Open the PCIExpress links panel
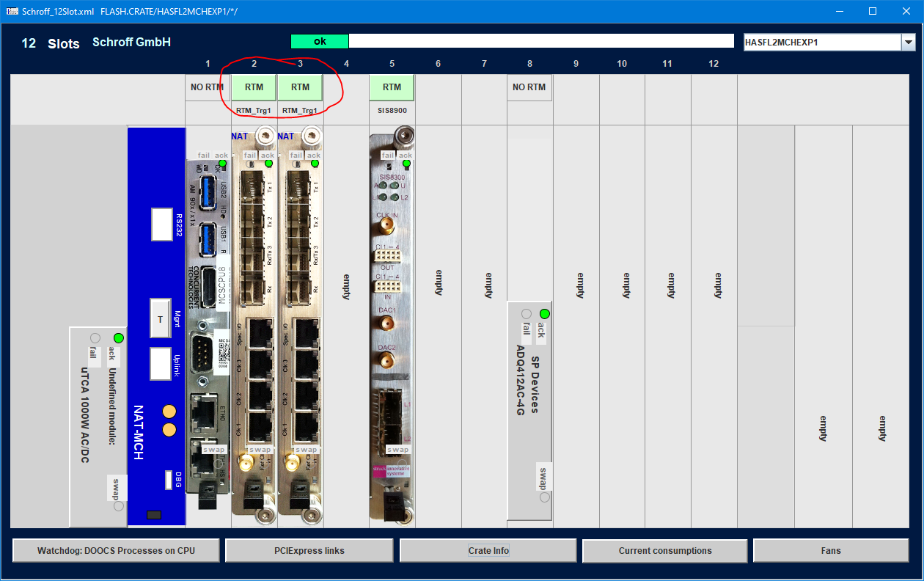924x581 pixels. pyautogui.click(x=309, y=551)
